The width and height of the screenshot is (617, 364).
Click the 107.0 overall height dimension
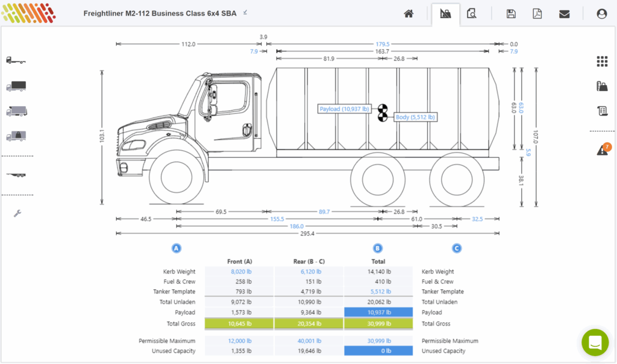536,137
